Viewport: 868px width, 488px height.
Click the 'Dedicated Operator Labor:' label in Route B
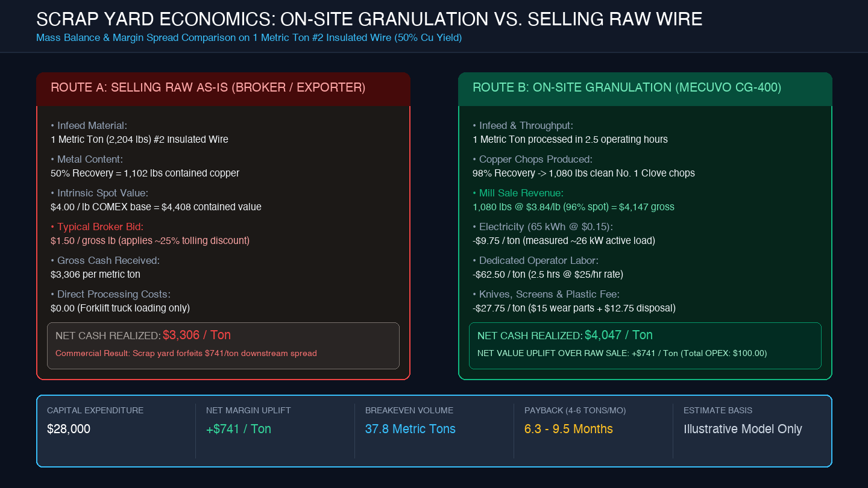pyautogui.click(x=535, y=260)
